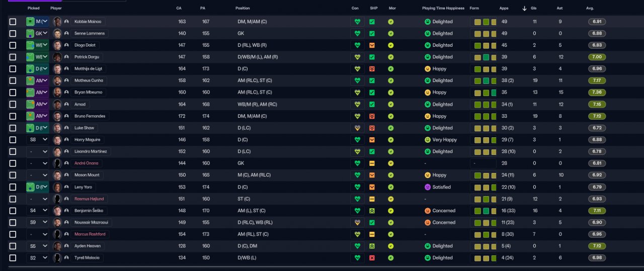Tick the checkbox for Marcus Rashford
This screenshot has height=271, width=644.
(x=13, y=234)
